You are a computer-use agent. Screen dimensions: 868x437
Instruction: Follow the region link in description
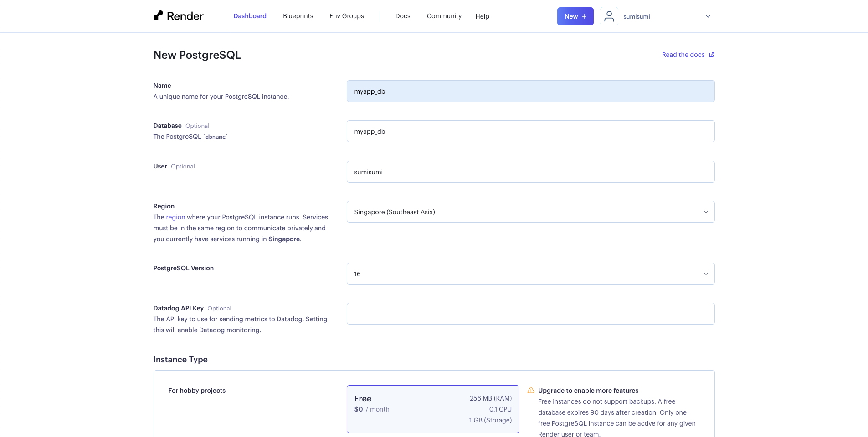[175, 217]
